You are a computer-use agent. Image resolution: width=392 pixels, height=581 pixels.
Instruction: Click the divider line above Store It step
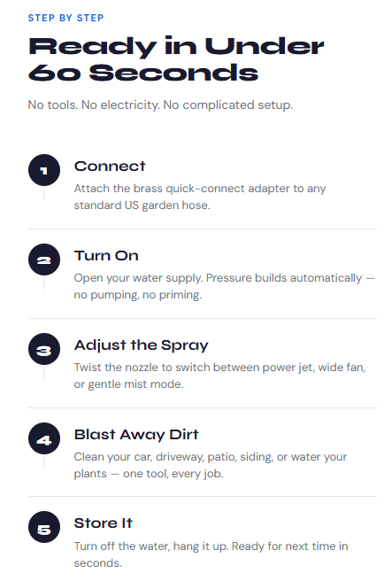click(x=203, y=497)
